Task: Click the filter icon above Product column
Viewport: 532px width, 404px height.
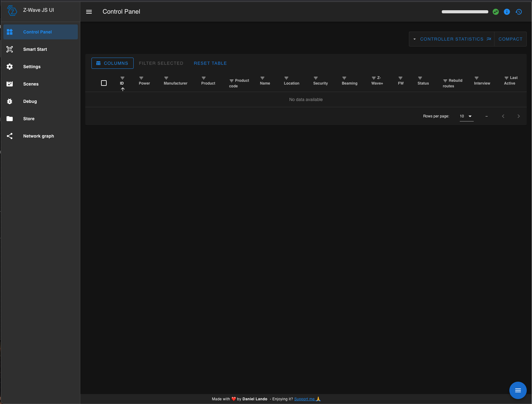Action: (x=204, y=78)
